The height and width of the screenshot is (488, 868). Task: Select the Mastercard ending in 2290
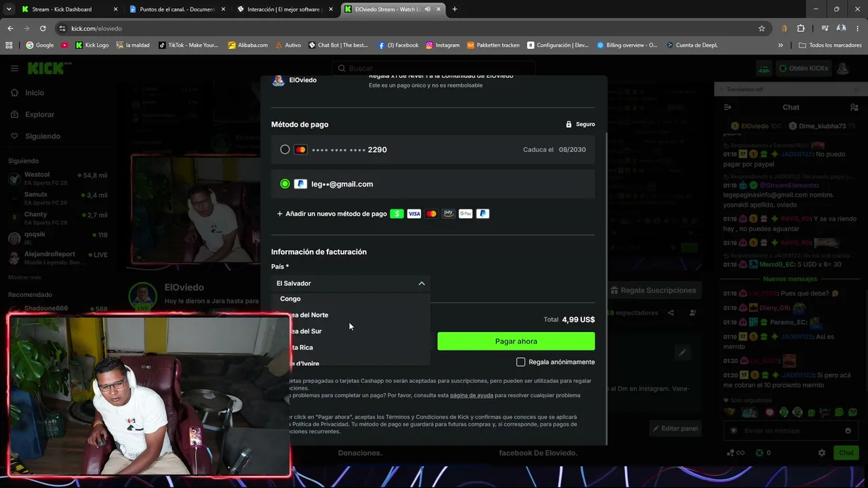[285, 150]
